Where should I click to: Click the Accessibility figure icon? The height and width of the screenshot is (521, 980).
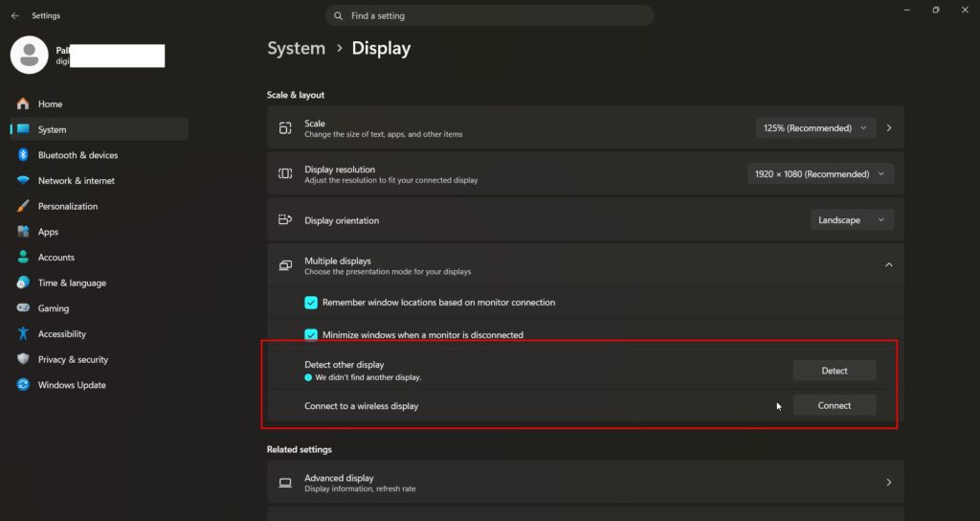click(23, 333)
